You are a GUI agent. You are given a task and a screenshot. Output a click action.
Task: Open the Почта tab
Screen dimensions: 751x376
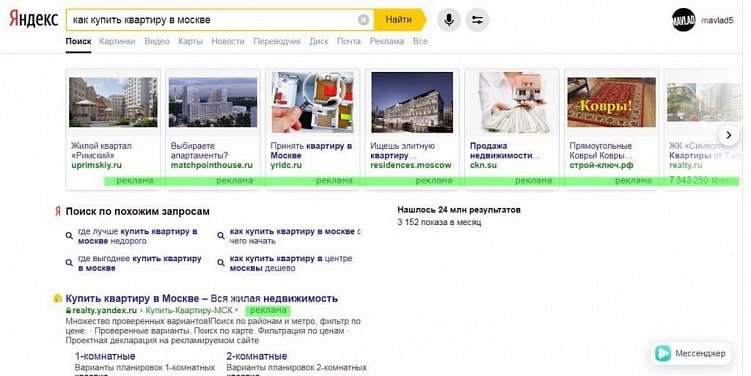pos(349,41)
